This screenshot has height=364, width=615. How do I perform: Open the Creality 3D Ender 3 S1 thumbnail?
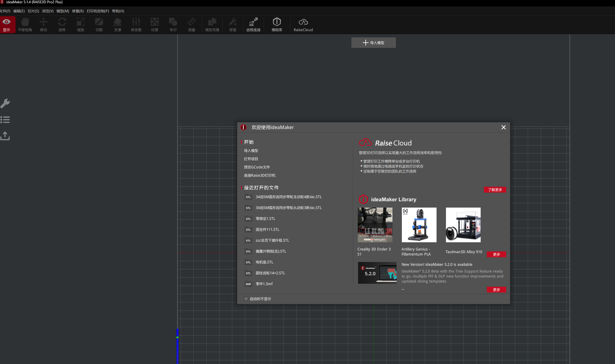point(375,225)
